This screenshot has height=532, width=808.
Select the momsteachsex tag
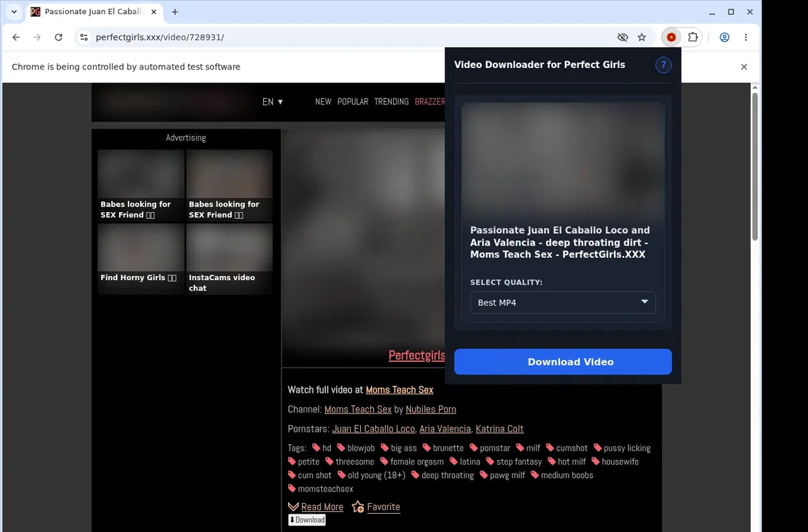pos(321,488)
